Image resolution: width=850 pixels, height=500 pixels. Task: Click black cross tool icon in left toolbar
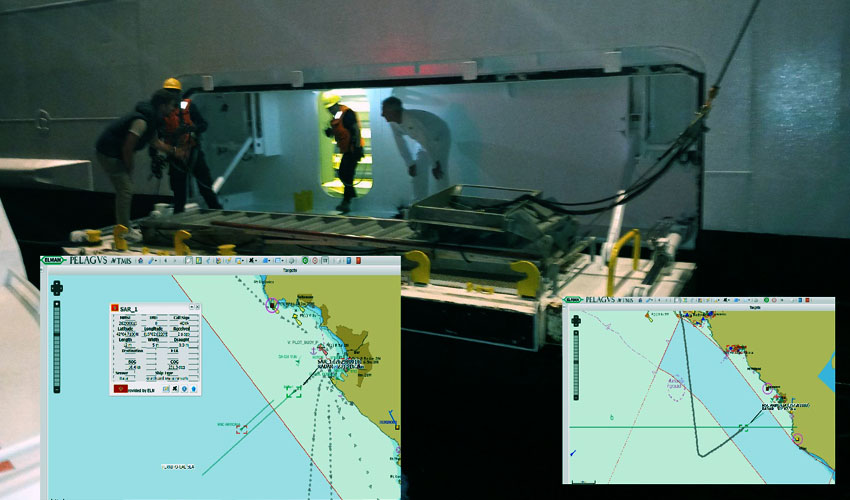pyautogui.click(x=250, y=260)
